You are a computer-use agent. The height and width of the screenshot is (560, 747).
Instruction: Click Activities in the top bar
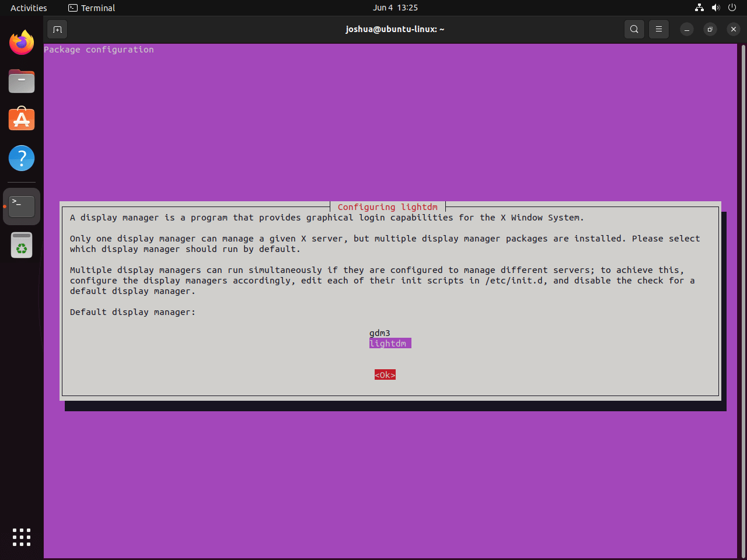(x=29, y=8)
